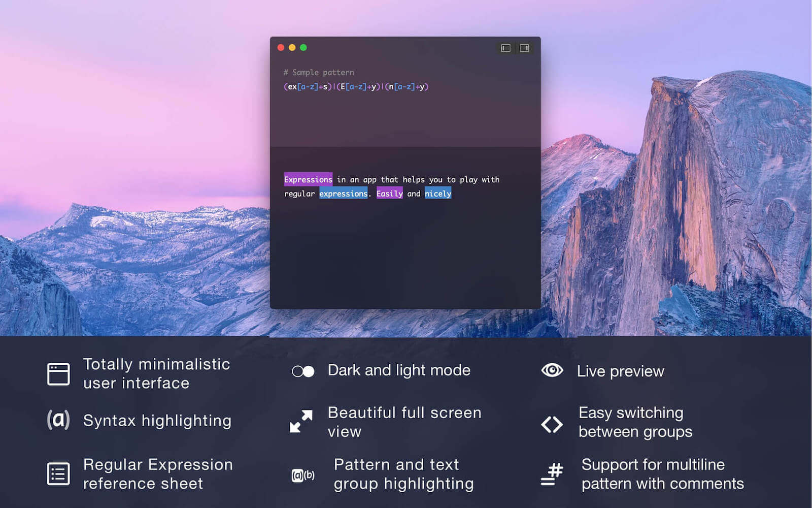The image size is (812, 508).
Task: Click the Sample pattern comment line
Action: 319,72
